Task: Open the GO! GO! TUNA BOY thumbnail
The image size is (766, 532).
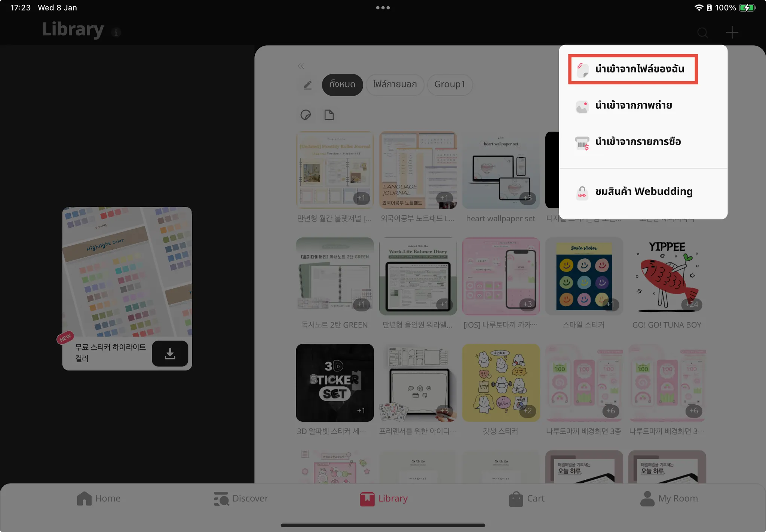Action: (667, 276)
